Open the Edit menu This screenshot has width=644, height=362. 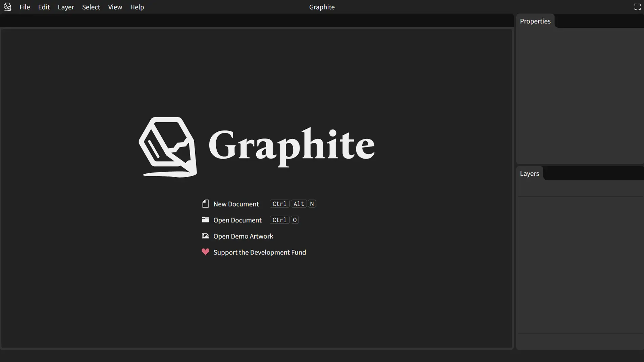(x=44, y=7)
